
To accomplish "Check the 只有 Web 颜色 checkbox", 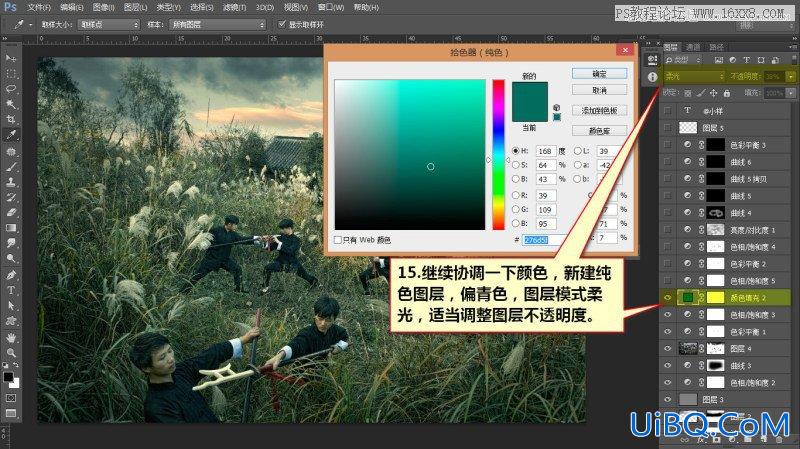I will point(338,239).
